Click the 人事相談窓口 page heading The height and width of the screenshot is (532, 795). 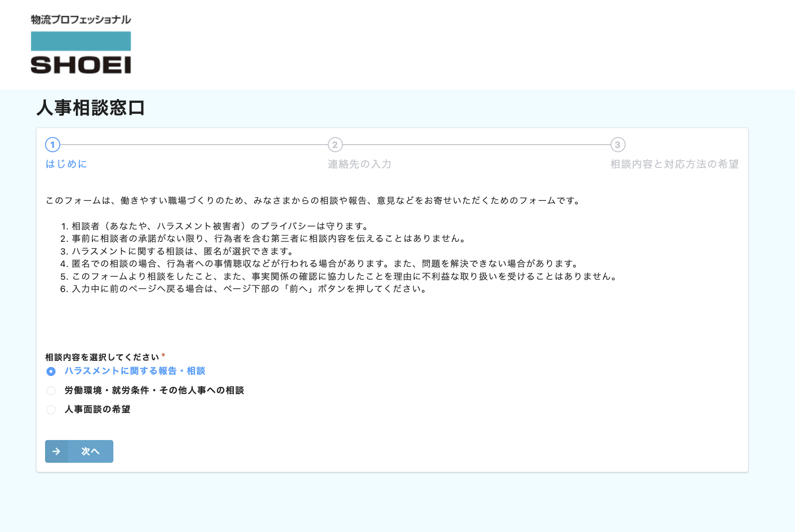coord(91,108)
